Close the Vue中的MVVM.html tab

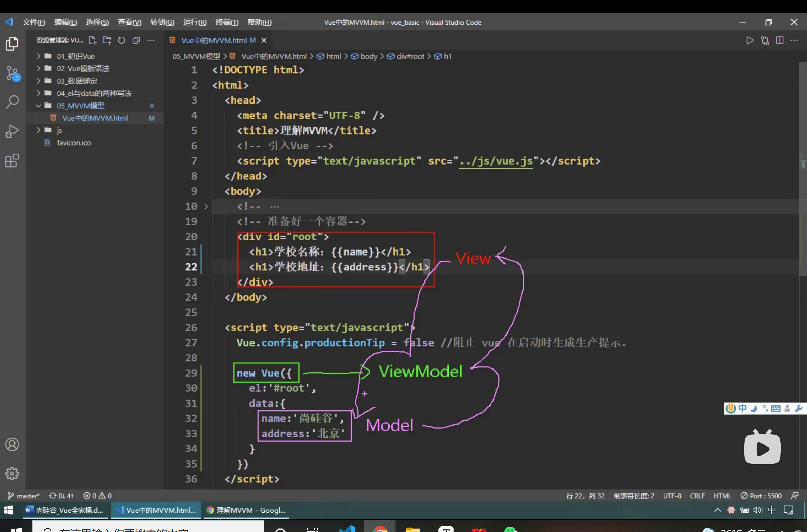(x=264, y=41)
